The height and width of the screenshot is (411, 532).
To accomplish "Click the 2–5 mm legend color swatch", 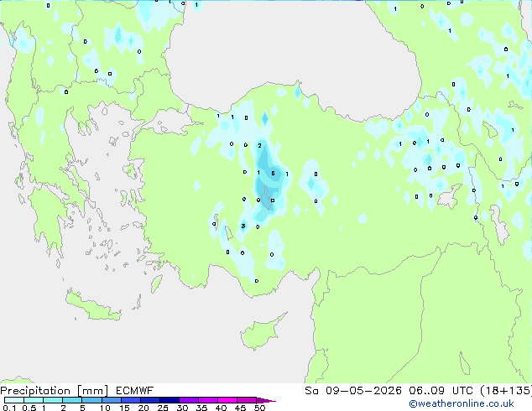I will [72, 400].
